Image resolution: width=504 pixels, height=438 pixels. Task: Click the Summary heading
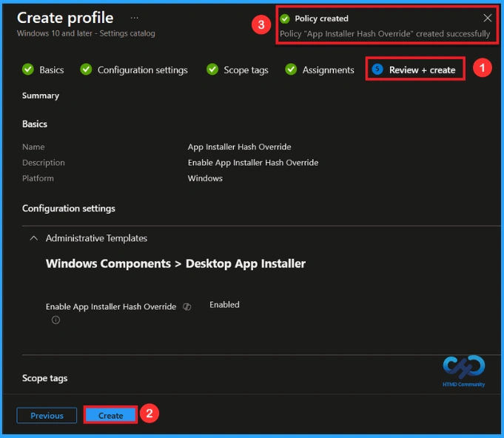coord(41,95)
